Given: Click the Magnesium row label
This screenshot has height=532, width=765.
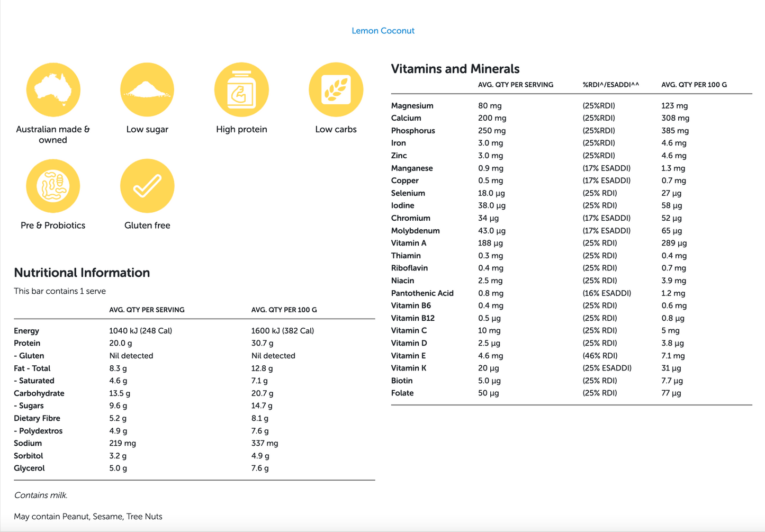Looking at the screenshot, I should pyautogui.click(x=412, y=106).
